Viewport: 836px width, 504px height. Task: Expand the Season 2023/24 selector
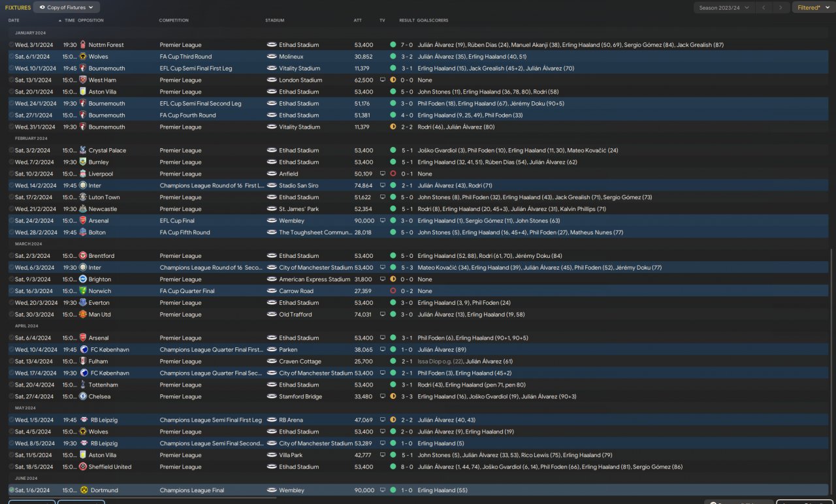click(724, 8)
